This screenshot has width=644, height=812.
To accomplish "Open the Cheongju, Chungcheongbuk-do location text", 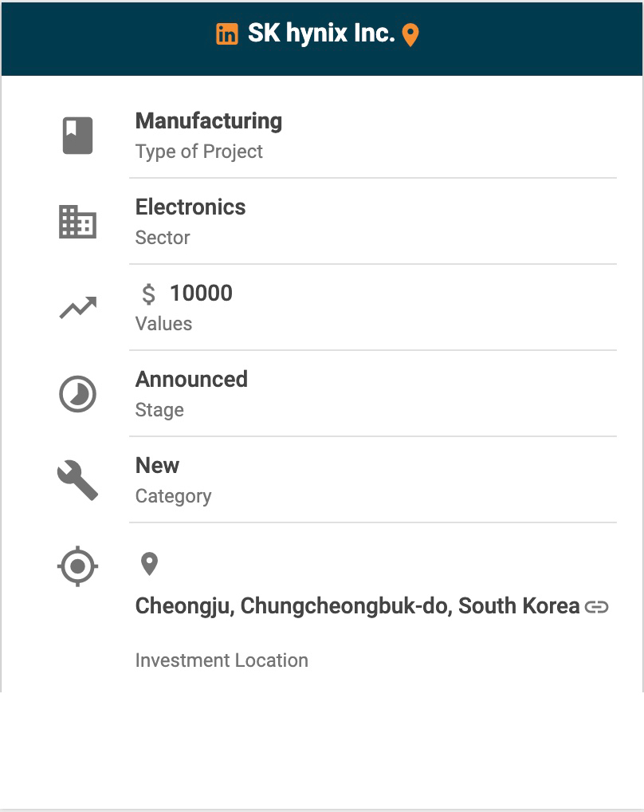I will point(357,606).
